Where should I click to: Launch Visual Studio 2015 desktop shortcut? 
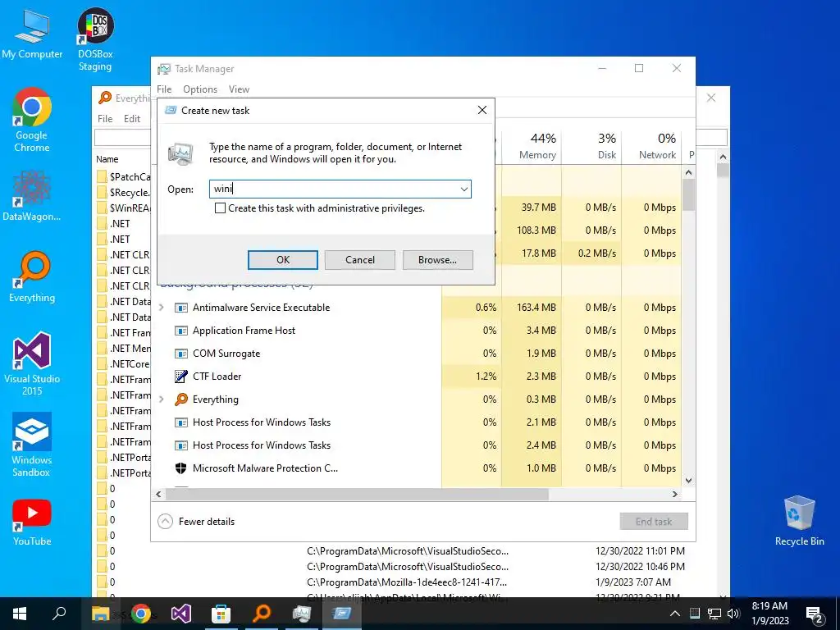tap(32, 363)
